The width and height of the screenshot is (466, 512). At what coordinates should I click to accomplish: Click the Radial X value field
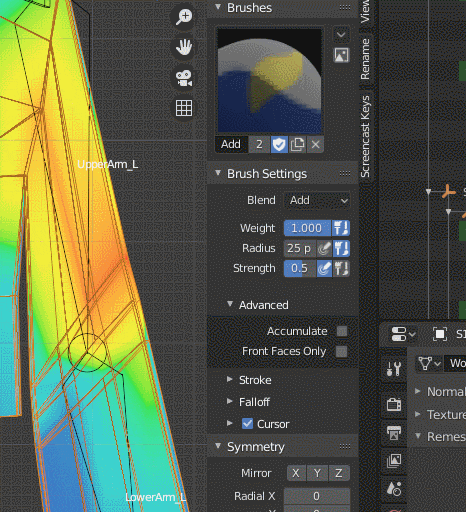(x=317, y=496)
